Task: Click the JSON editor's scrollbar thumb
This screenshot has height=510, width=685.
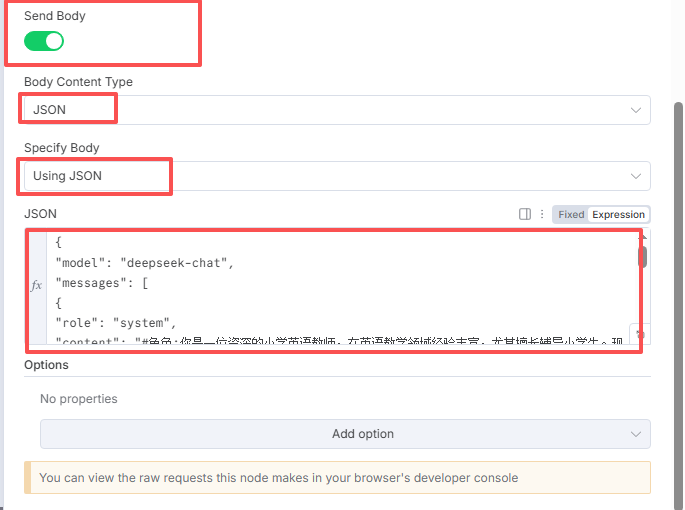Action: tap(642, 257)
